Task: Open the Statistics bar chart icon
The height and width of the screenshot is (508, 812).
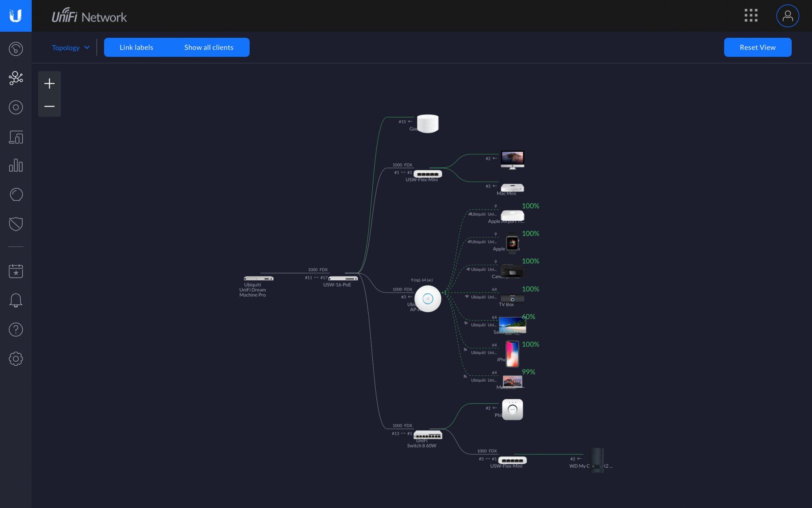Action: pyautogui.click(x=16, y=165)
